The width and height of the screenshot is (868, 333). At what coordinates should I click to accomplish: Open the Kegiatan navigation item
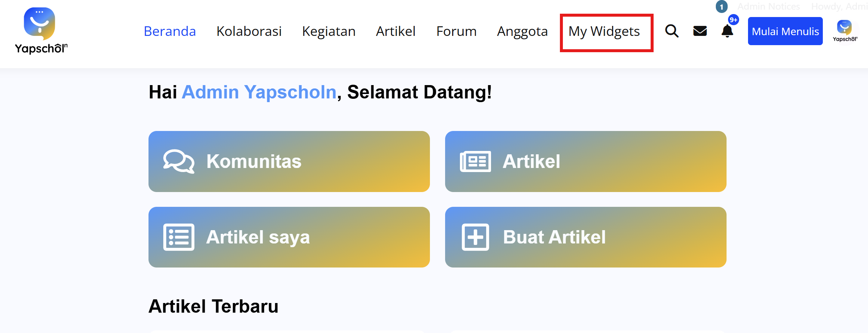(x=328, y=31)
